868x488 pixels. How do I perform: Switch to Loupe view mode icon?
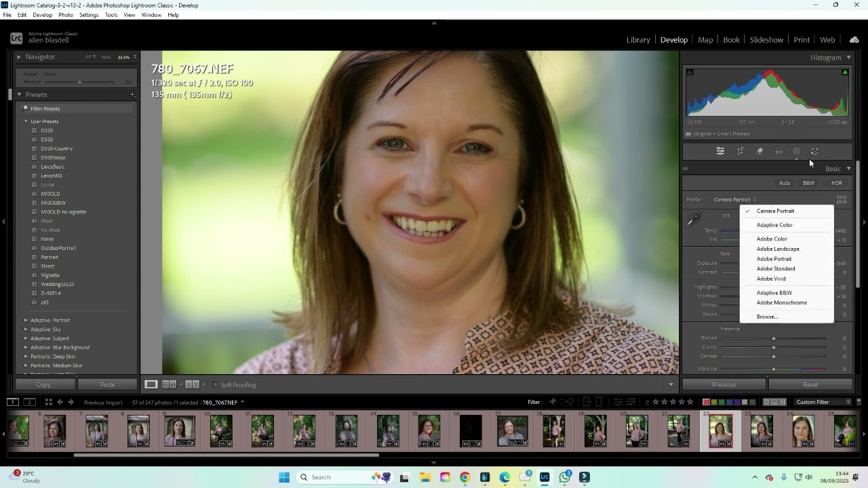[x=151, y=384]
